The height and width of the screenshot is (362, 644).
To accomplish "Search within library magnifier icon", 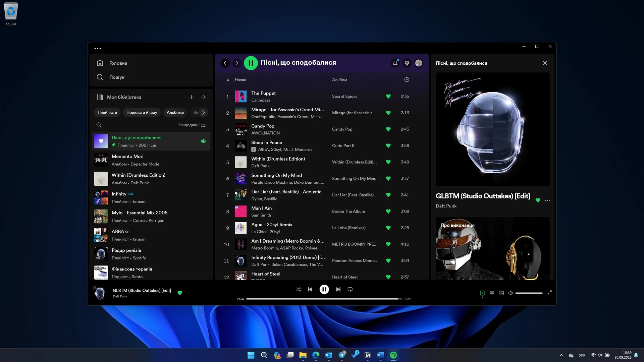I will click(x=99, y=125).
